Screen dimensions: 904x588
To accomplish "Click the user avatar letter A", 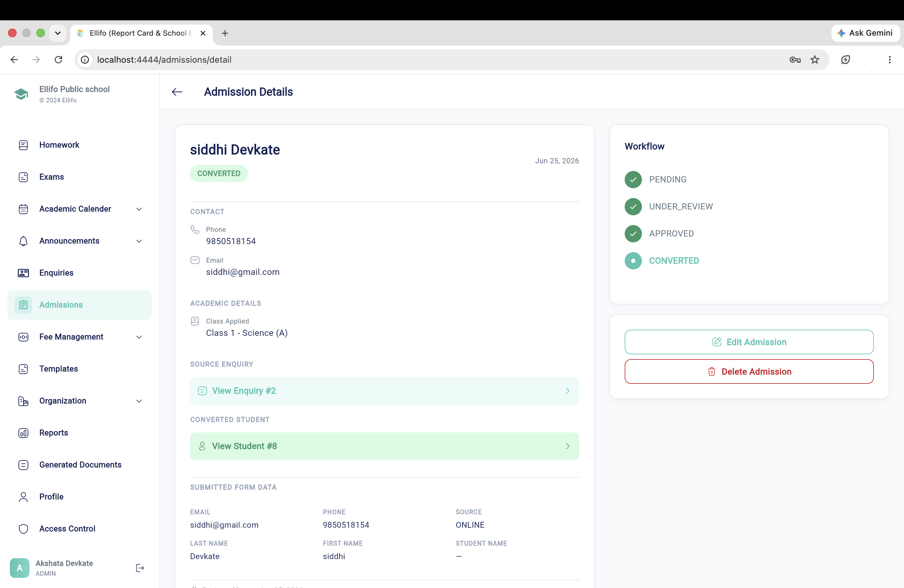I will [x=20, y=568].
